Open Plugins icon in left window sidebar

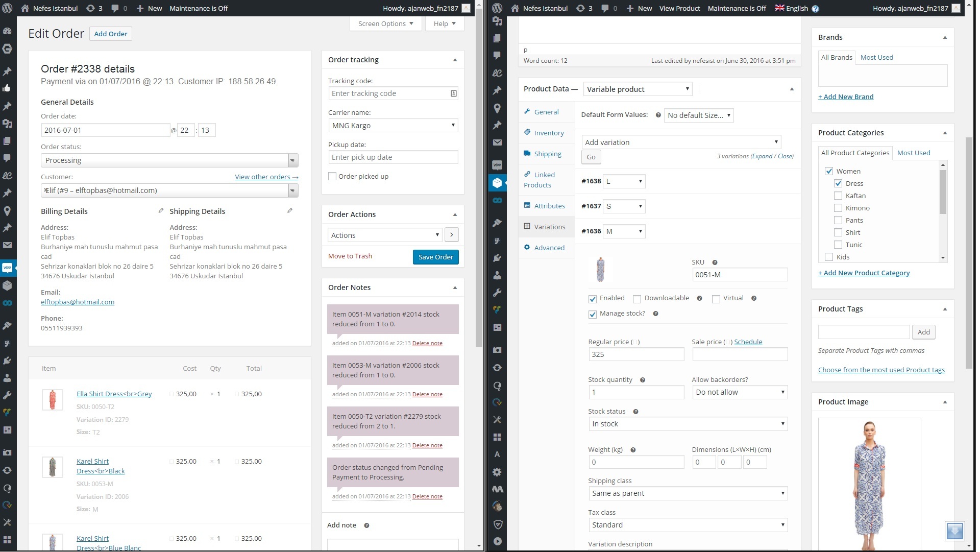tap(7, 361)
